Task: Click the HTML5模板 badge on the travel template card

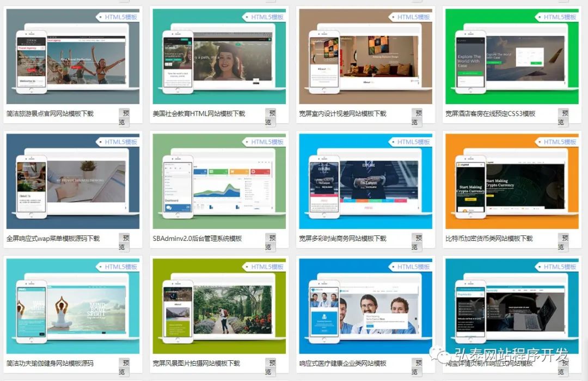Action: pos(121,17)
